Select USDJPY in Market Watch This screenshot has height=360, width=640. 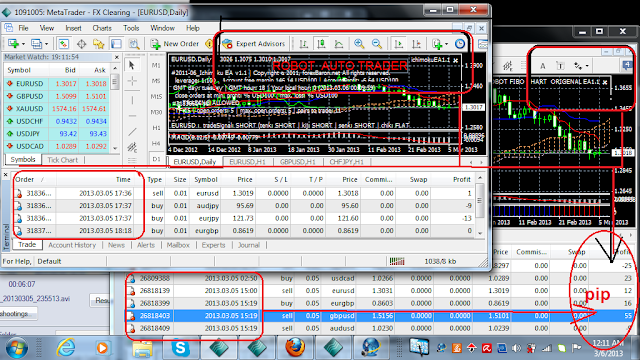57,133
